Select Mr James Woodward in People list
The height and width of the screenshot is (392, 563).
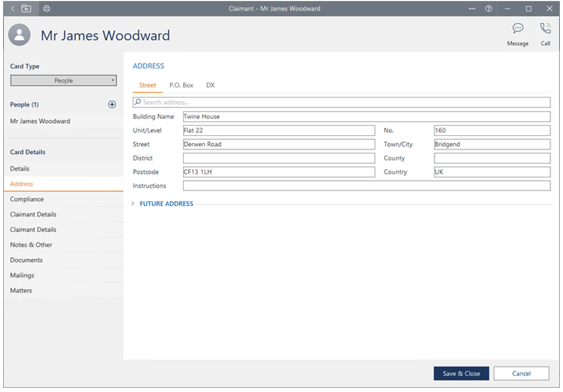[x=40, y=121]
